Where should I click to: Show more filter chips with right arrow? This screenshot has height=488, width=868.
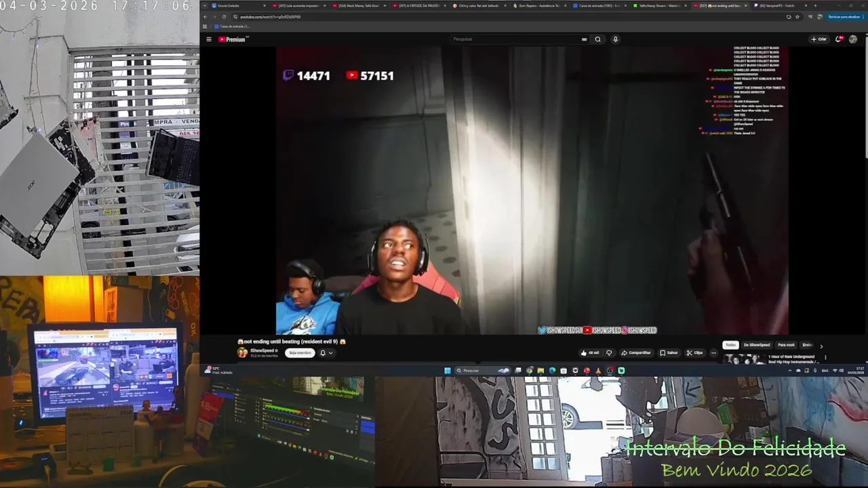click(x=821, y=346)
